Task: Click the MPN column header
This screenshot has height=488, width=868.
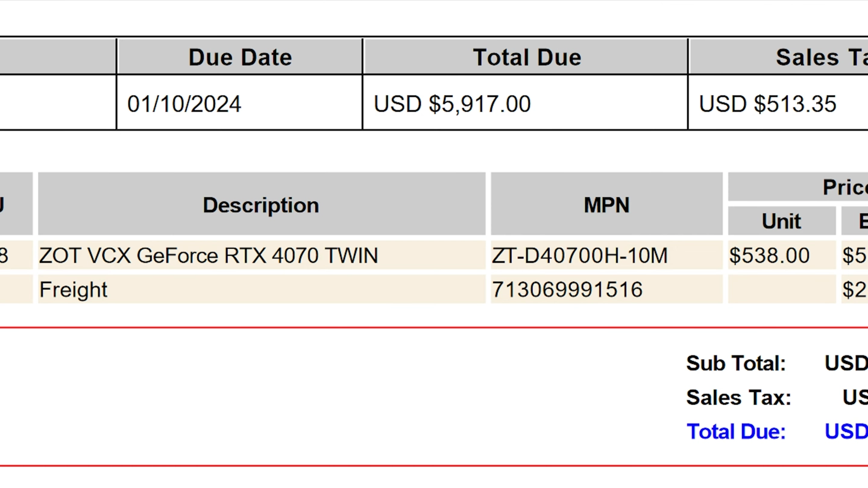Action: click(606, 204)
